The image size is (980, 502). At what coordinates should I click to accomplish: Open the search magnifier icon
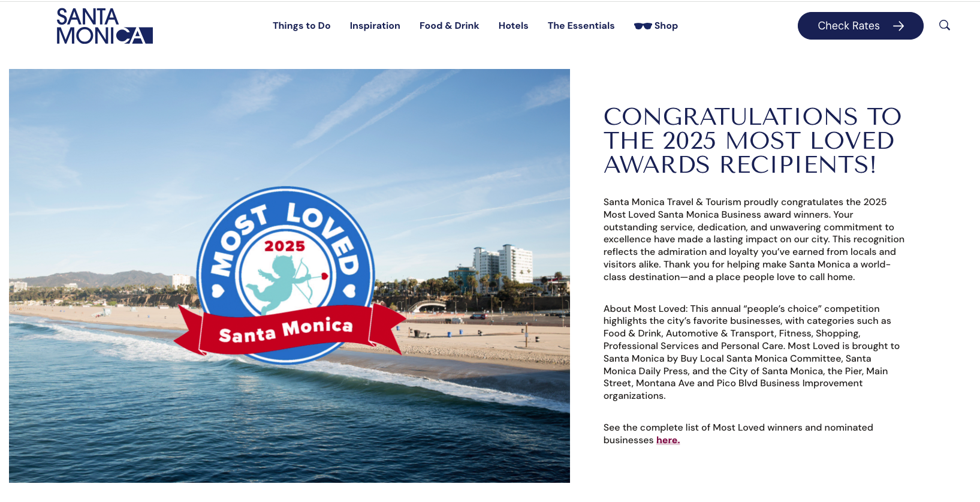pos(945,25)
